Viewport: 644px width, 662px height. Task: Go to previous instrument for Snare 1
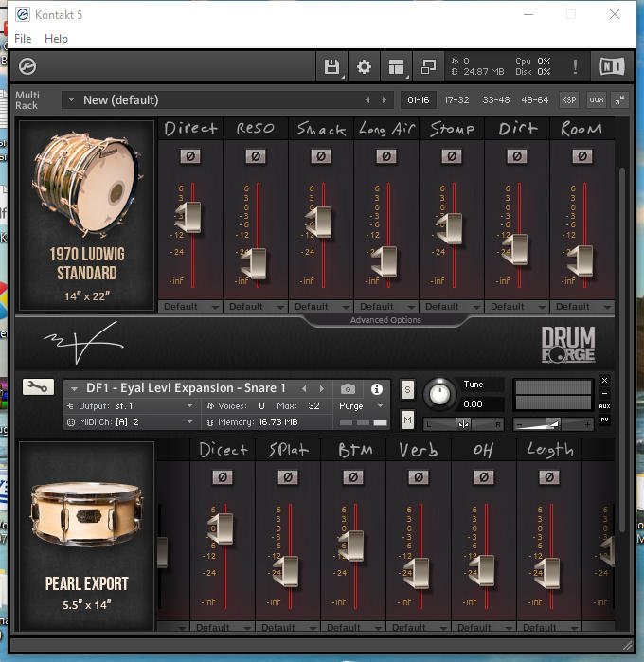[304, 388]
